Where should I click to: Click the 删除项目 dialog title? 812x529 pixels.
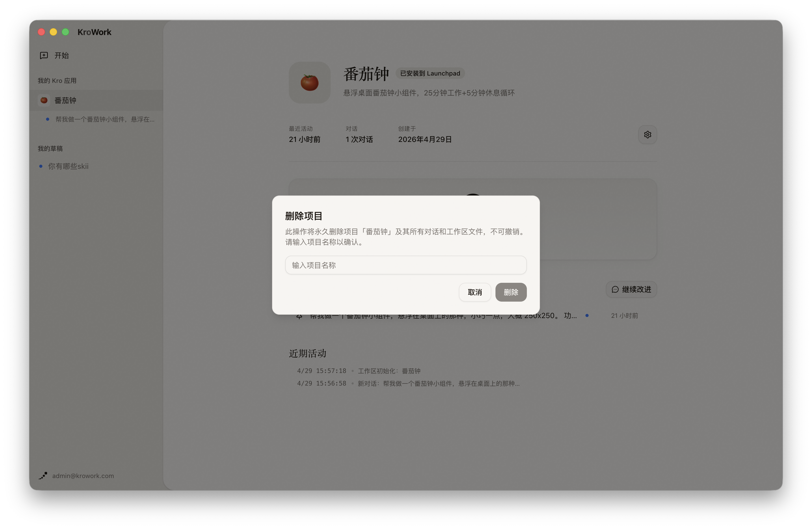(x=304, y=216)
